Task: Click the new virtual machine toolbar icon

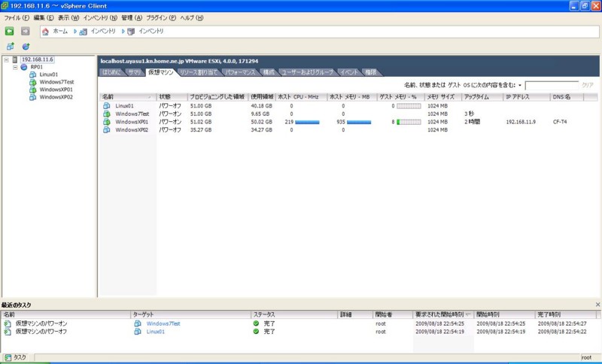Action: click(10, 47)
